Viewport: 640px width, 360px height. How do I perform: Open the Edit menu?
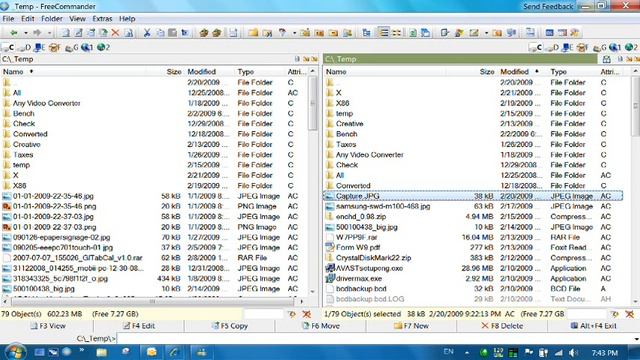[x=28, y=19]
